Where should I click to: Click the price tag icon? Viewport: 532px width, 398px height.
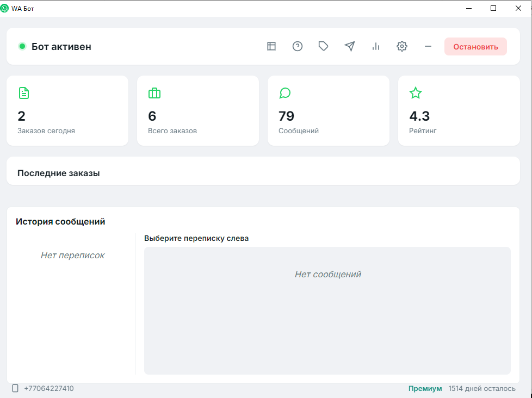click(323, 46)
